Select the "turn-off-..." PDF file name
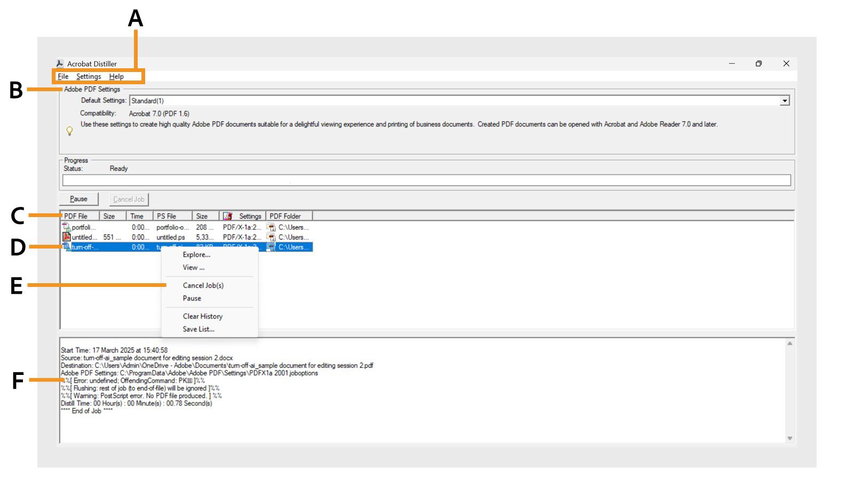This screenshot has width=854, height=504. (85, 247)
